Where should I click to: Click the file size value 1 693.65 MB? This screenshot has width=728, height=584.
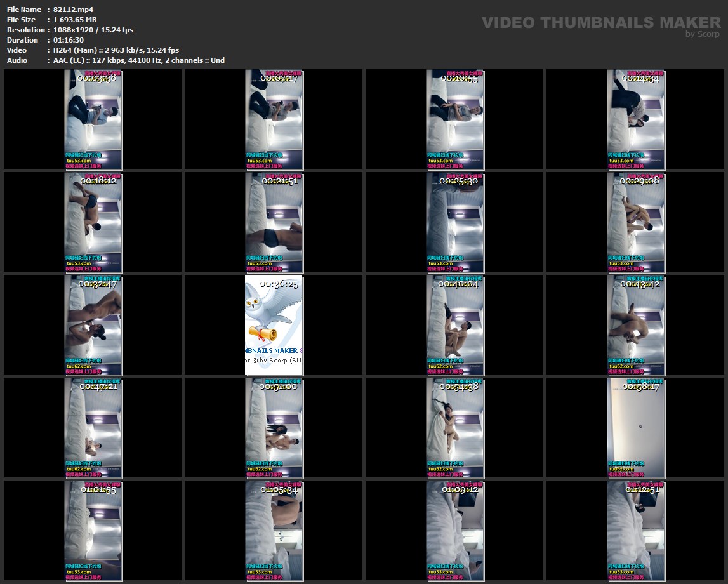pos(75,20)
